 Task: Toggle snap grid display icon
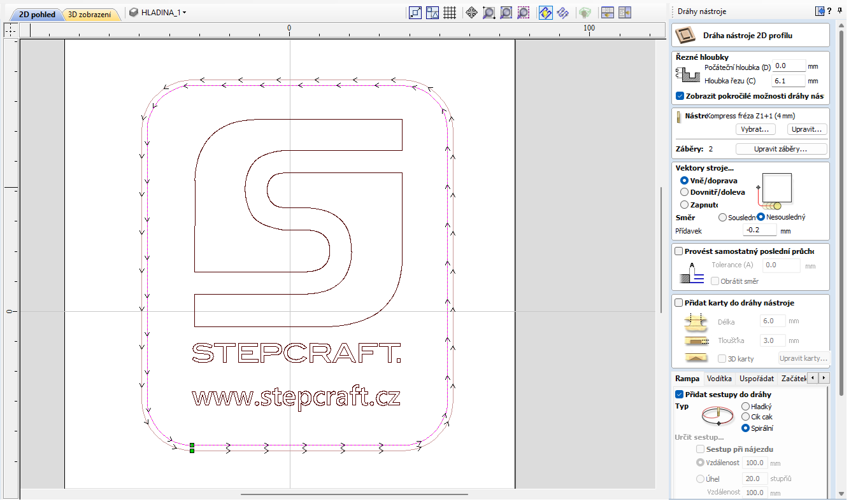pos(450,12)
